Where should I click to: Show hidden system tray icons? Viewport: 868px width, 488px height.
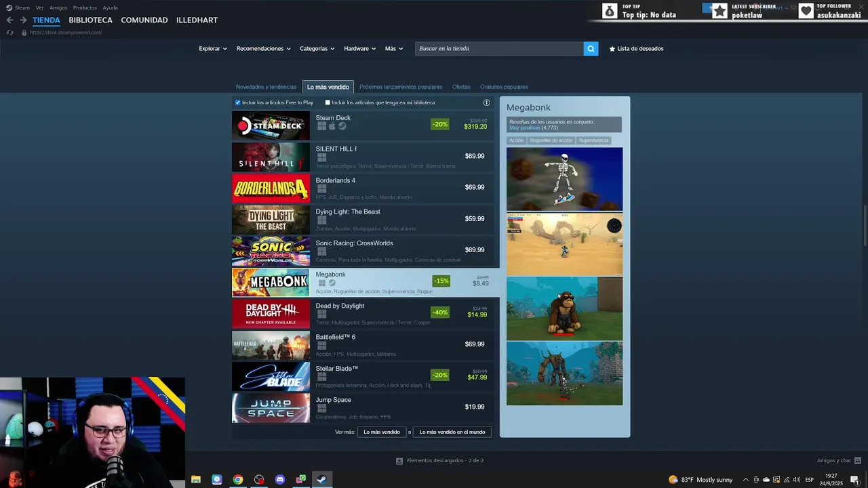click(x=746, y=479)
